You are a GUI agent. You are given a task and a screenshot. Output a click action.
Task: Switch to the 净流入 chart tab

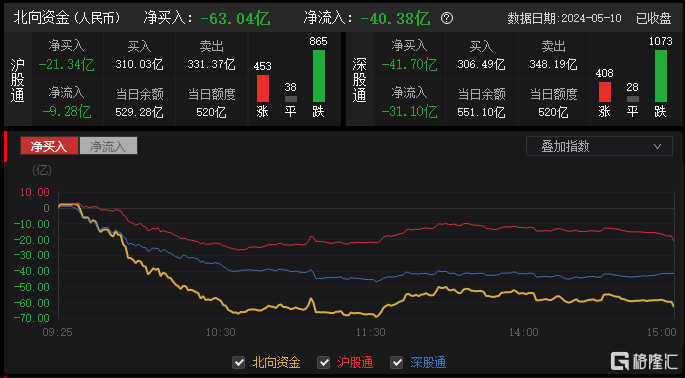click(x=108, y=146)
